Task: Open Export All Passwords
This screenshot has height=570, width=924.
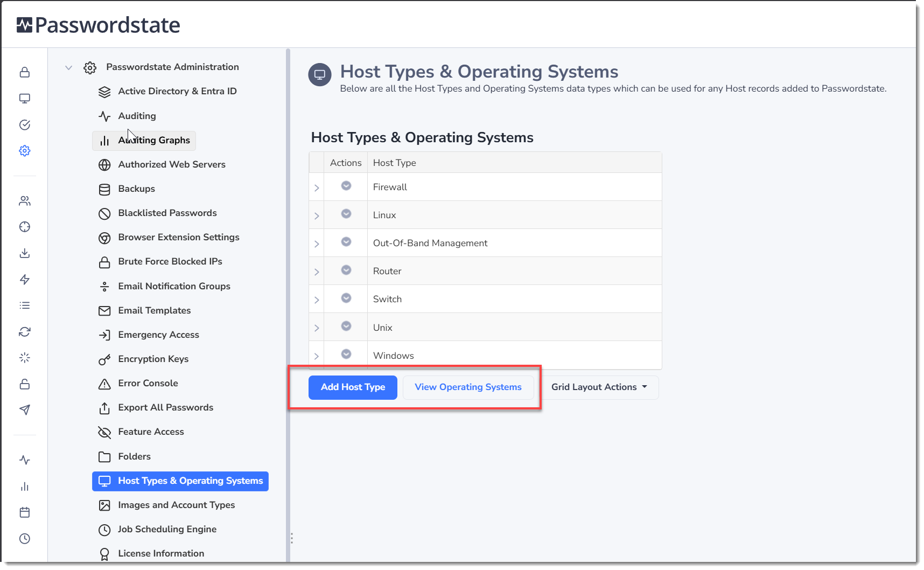Action: click(x=156, y=408)
